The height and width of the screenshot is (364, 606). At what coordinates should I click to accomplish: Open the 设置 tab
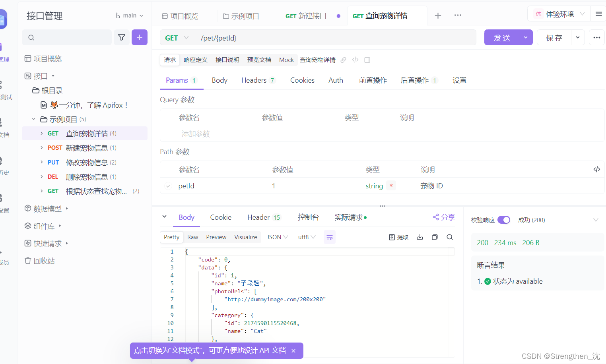coord(459,80)
